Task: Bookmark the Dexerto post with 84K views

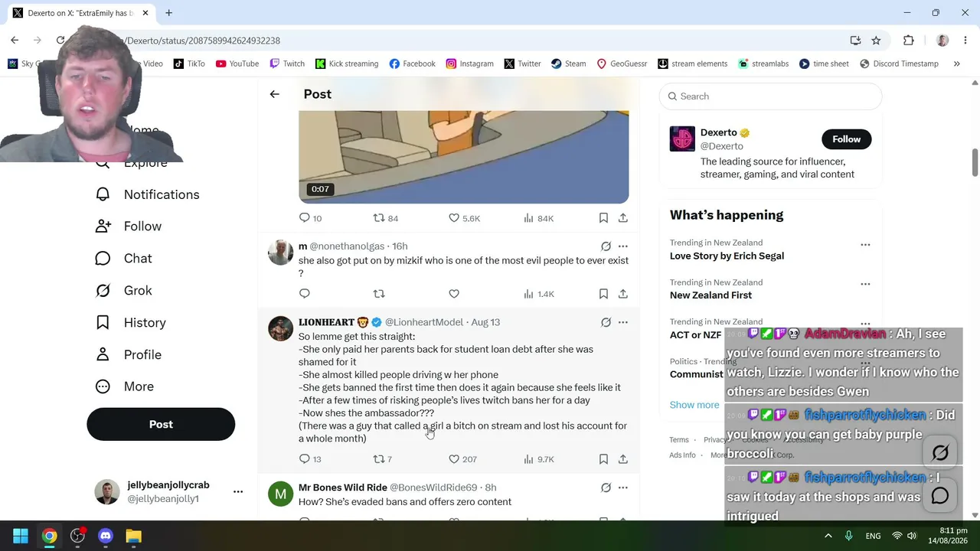Action: (x=603, y=218)
